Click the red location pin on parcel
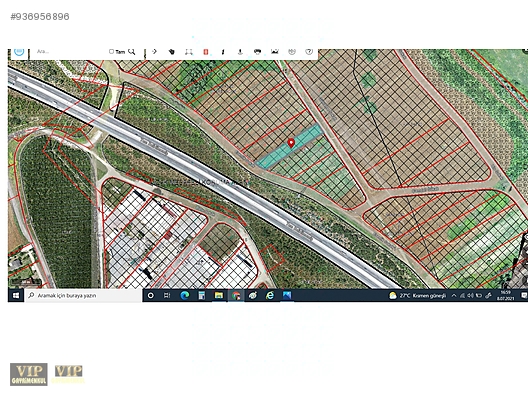 click(291, 143)
